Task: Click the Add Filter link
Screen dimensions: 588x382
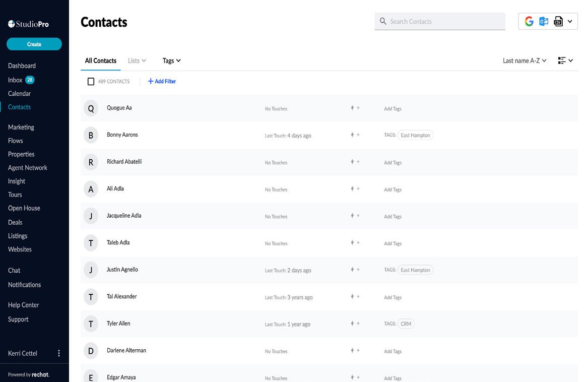Action: point(162,81)
